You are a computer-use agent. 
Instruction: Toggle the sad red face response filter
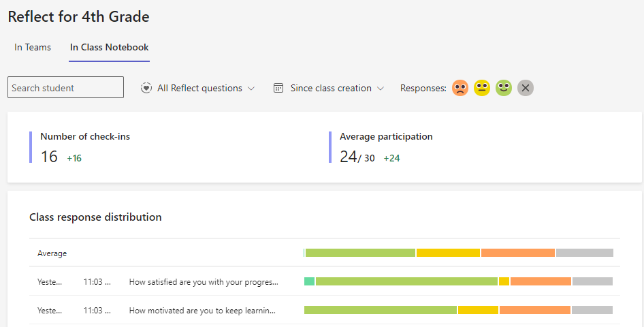(x=460, y=88)
